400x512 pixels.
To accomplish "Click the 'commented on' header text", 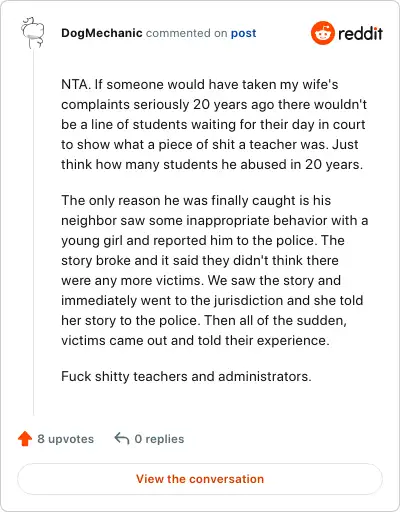I will point(187,33).
